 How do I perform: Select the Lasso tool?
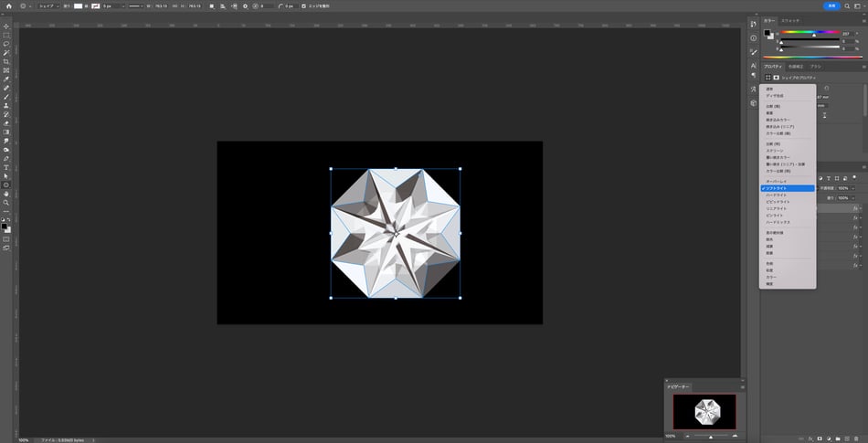6,44
